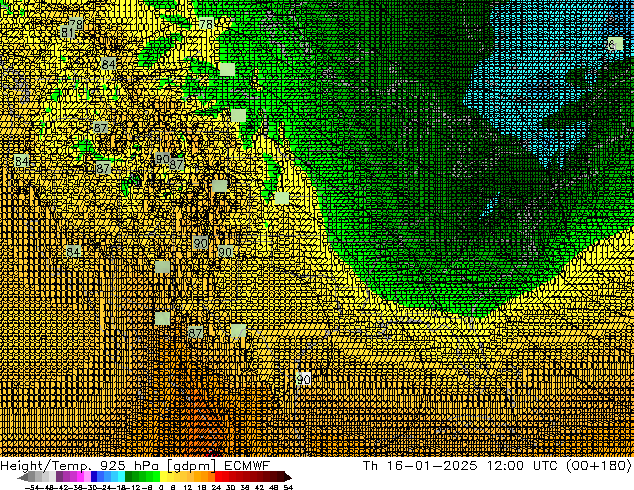Image resolution: width=634 pixels, height=490 pixels.
Task: Click the "42" value on the legend scale
Action: (260, 488)
